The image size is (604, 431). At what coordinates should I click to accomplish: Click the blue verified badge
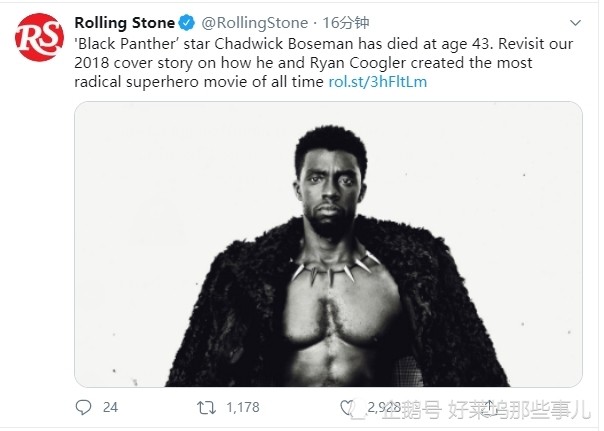[x=185, y=22]
